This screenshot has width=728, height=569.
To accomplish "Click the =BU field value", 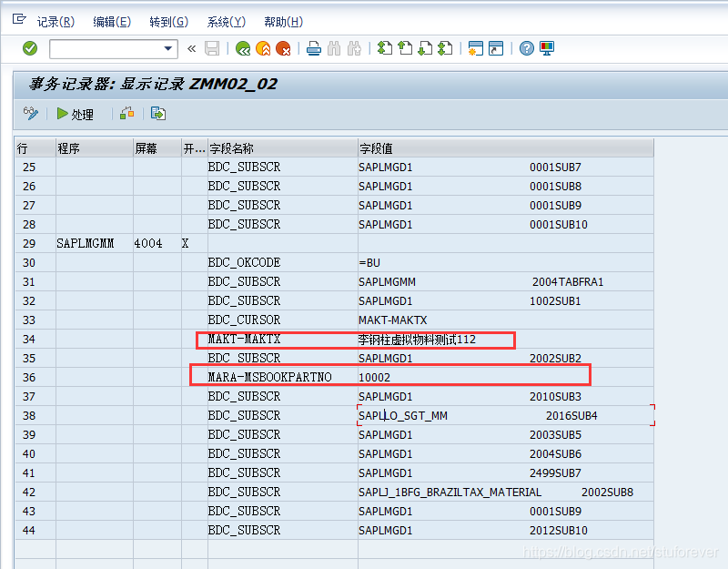I will [x=369, y=263].
